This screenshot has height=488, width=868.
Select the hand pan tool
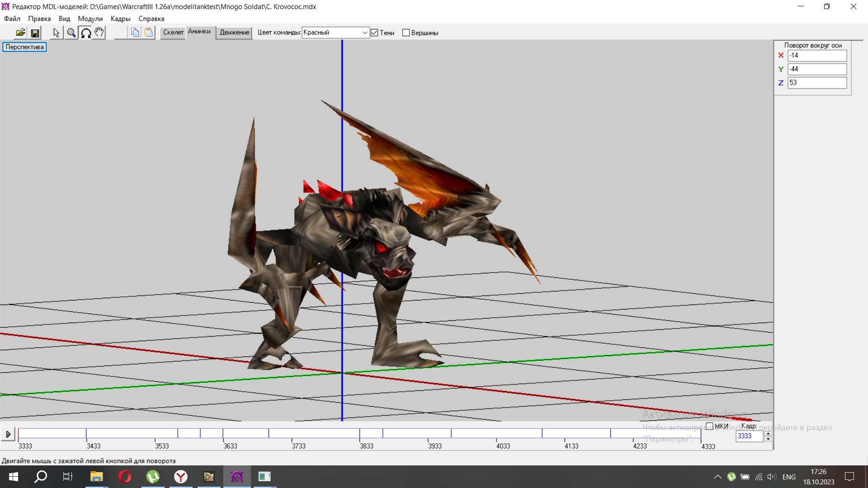99,33
